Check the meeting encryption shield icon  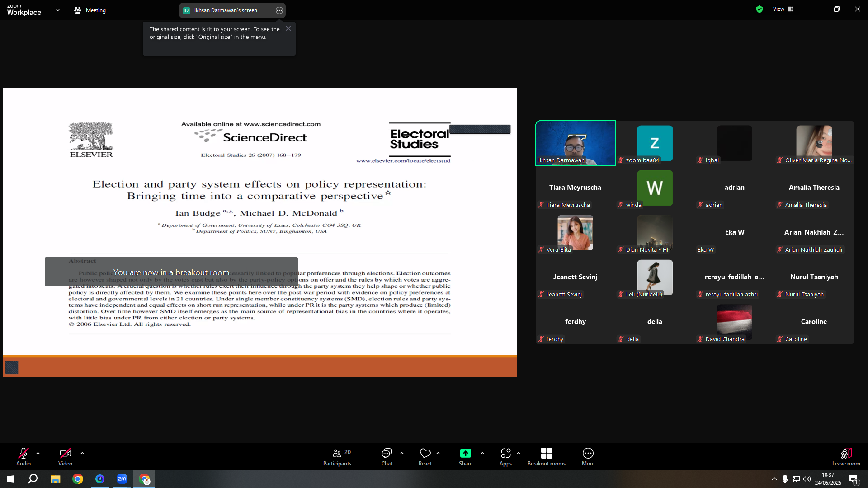pos(759,9)
